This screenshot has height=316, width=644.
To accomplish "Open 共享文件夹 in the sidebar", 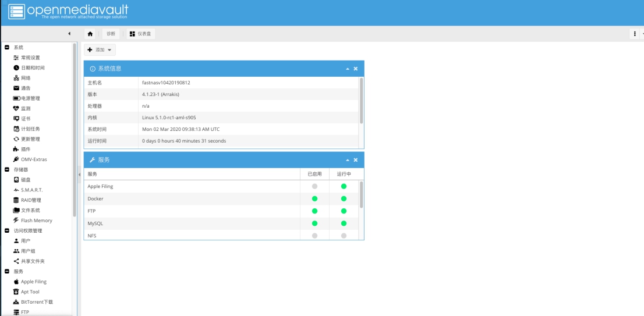I will point(33,261).
